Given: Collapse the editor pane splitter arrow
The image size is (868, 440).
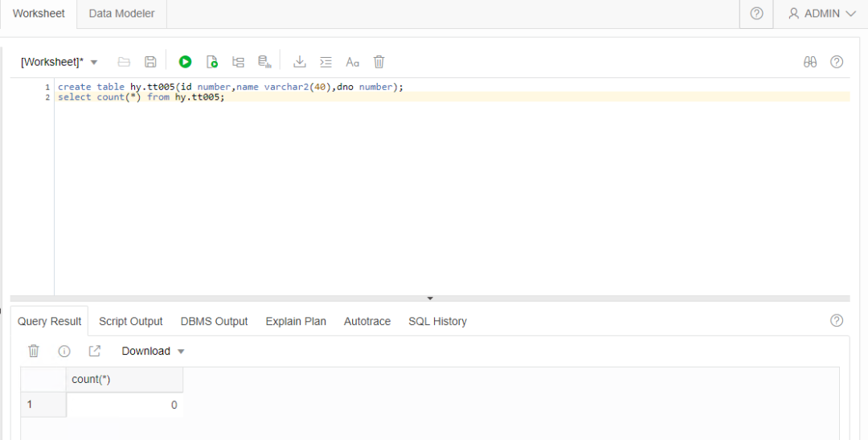Looking at the screenshot, I should pyautogui.click(x=430, y=298).
